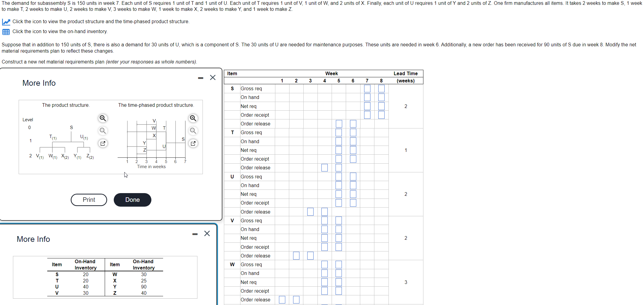Image resolution: width=644 pixels, height=305 pixels.
Task: Open time-phased structure in new window
Action: [193, 143]
